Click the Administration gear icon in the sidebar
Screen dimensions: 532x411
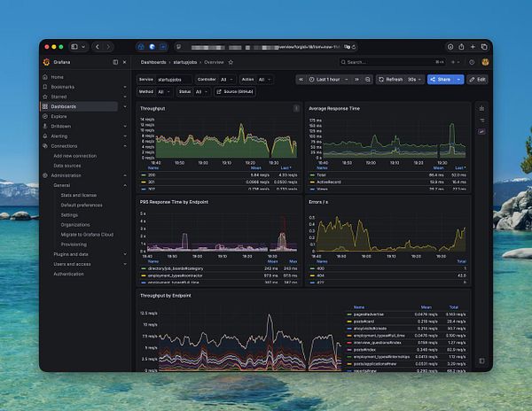[45, 175]
